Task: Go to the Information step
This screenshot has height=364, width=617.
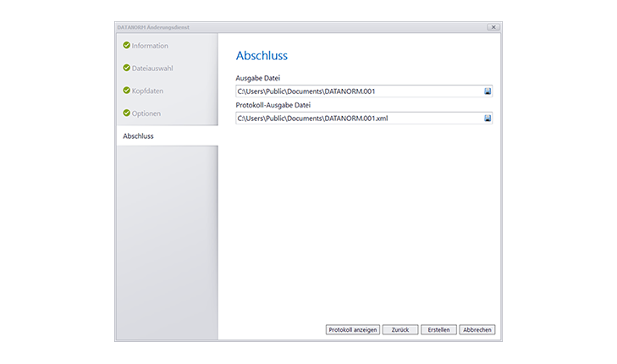Action: click(150, 46)
